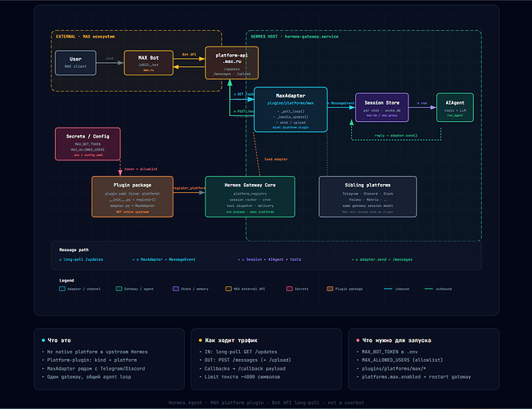The height and width of the screenshot is (409, 532).
Task: Click 'Callbacks → /callback payload' bullet
Action: tap(245, 368)
